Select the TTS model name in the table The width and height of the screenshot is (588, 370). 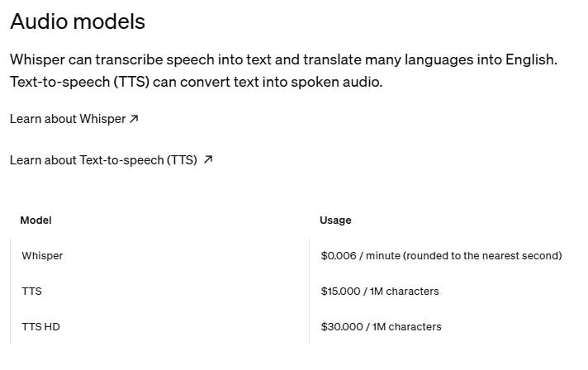[x=31, y=292]
